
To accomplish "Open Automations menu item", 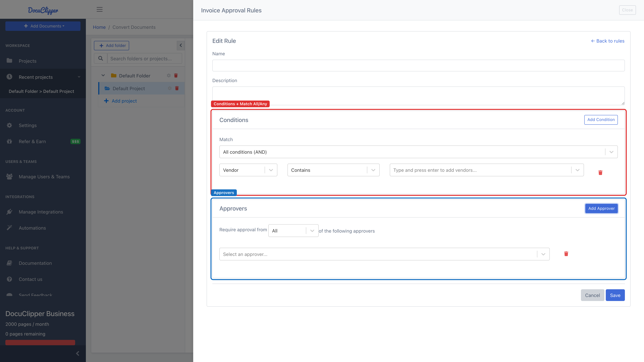I will [x=32, y=228].
